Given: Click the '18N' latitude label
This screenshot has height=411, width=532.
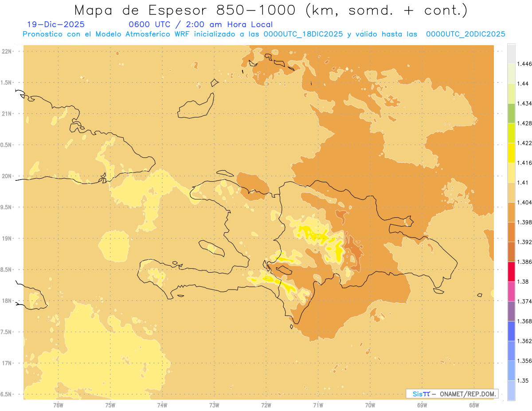Looking at the screenshot, I should tap(7, 301).
